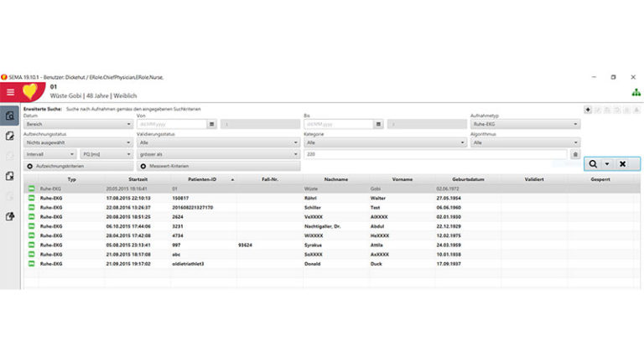Select the search recordings sidebar icon

pos(10,116)
